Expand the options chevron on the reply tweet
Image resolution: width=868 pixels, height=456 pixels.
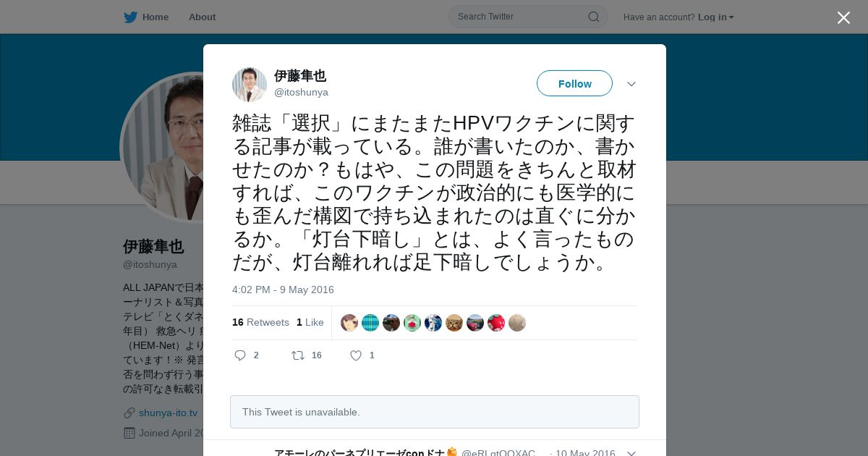[x=631, y=453]
